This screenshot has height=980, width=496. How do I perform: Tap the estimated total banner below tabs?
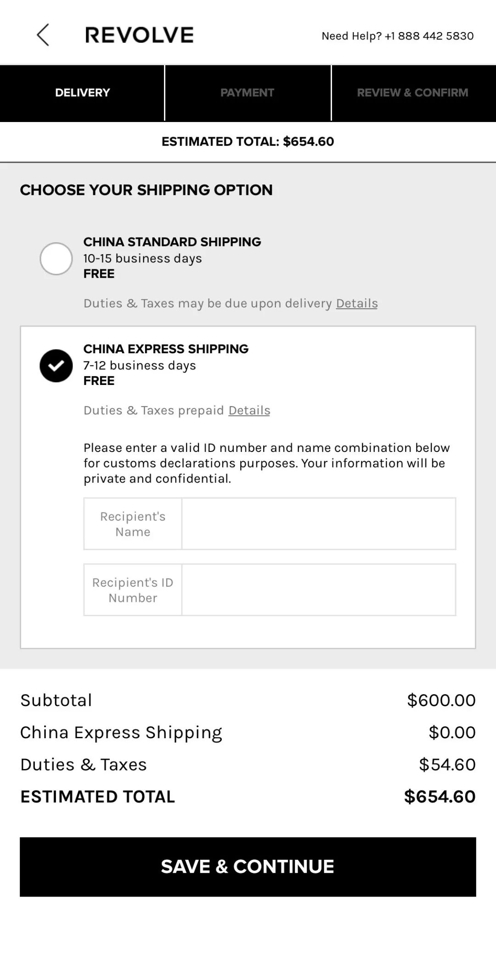coord(248,141)
